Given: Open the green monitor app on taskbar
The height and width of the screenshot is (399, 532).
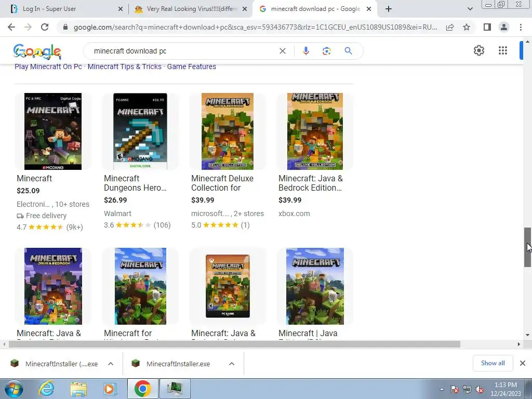Looking at the screenshot, I should point(175,389).
